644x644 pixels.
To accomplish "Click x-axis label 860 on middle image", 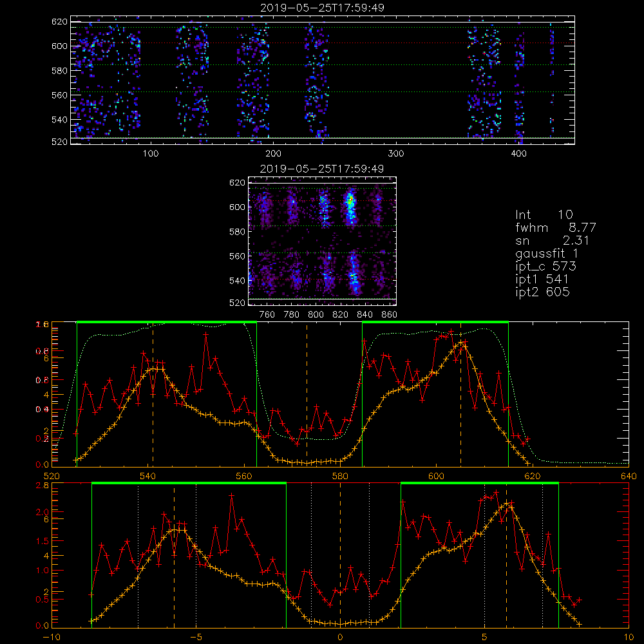I will pos(390,315).
